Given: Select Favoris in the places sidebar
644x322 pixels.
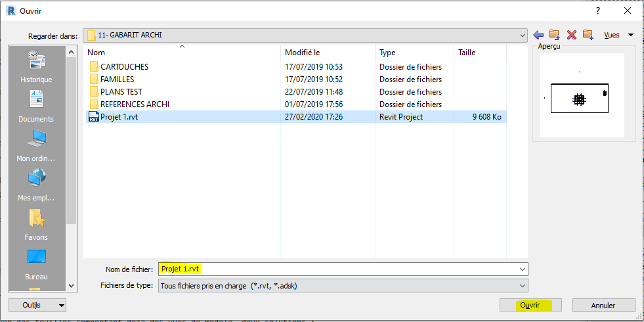Looking at the screenshot, I should 36,225.
